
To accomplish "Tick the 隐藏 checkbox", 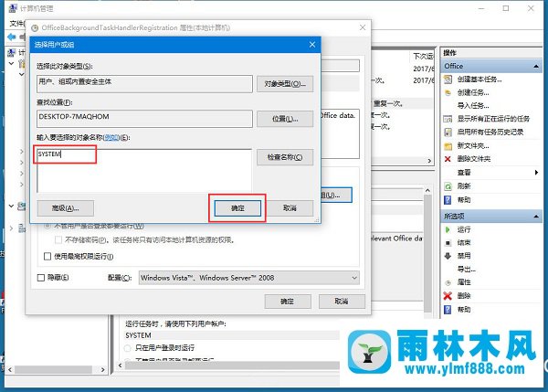I will pyautogui.click(x=41, y=278).
